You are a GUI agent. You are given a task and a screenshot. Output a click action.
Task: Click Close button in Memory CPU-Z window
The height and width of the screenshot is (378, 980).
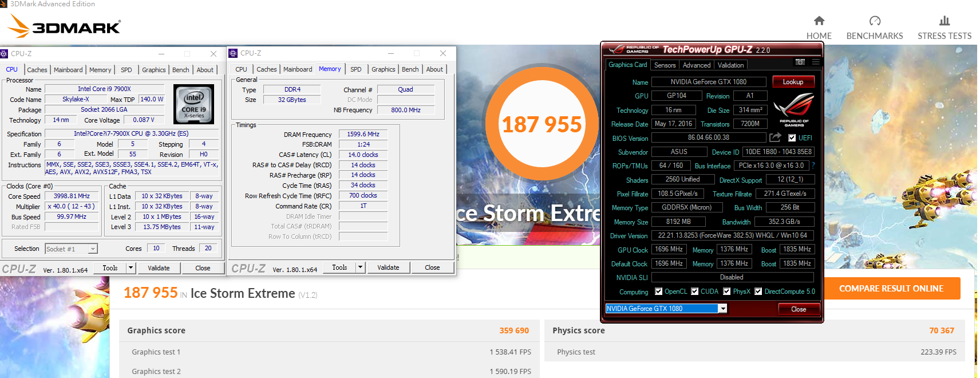click(x=432, y=267)
